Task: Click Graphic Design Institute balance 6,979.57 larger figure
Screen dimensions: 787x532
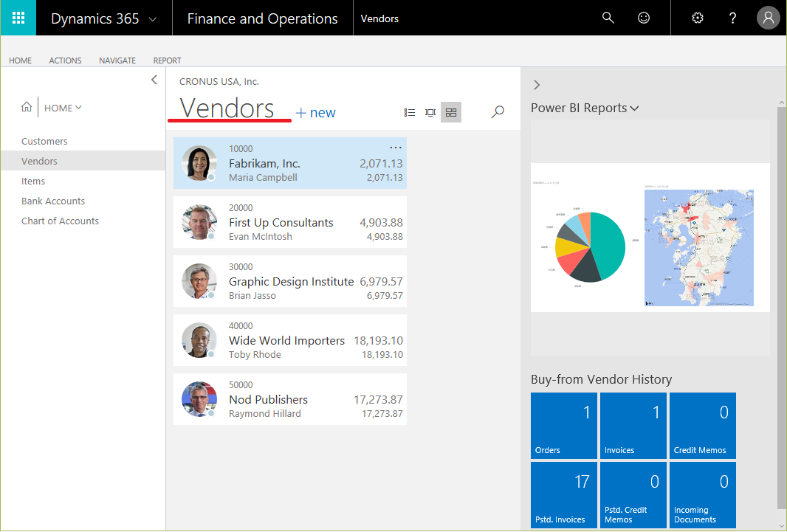Action: click(x=381, y=282)
